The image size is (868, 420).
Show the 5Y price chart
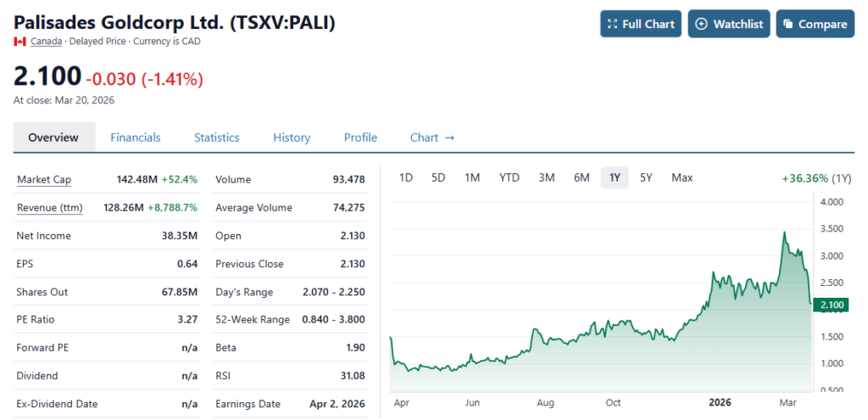pos(646,177)
